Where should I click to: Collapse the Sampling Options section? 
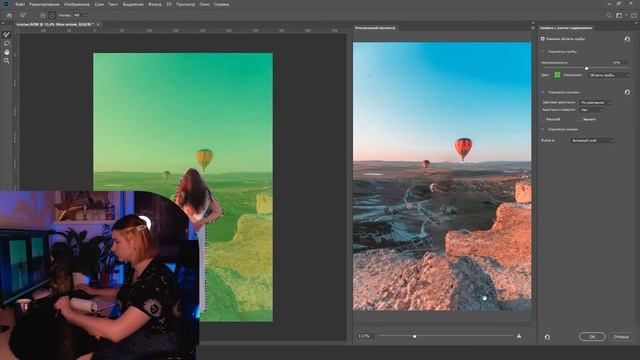click(543, 52)
